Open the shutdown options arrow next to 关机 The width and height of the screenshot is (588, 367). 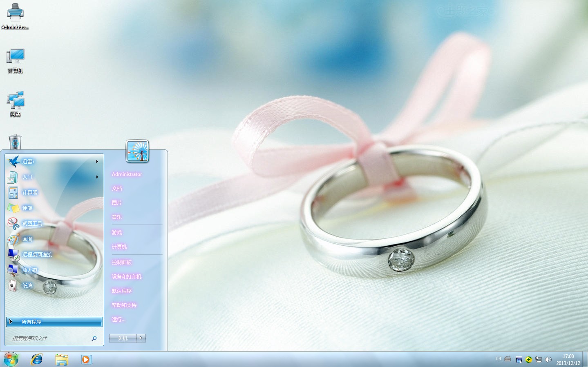pos(141,338)
